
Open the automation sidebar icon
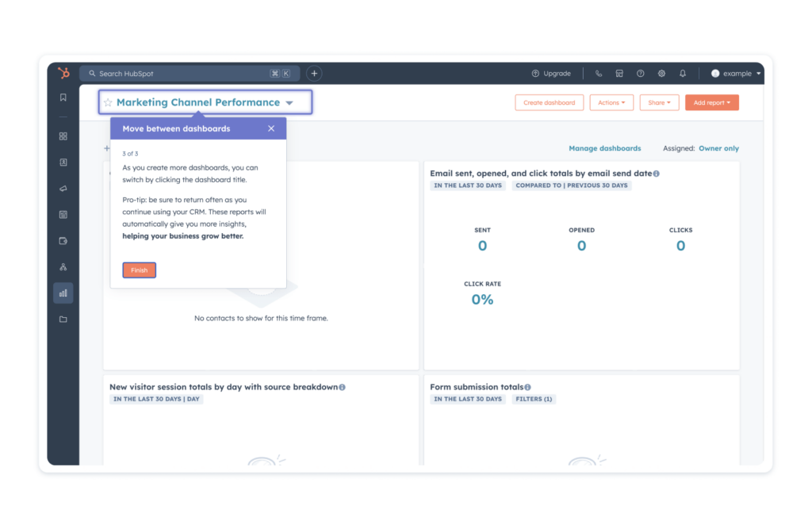pyautogui.click(x=63, y=267)
